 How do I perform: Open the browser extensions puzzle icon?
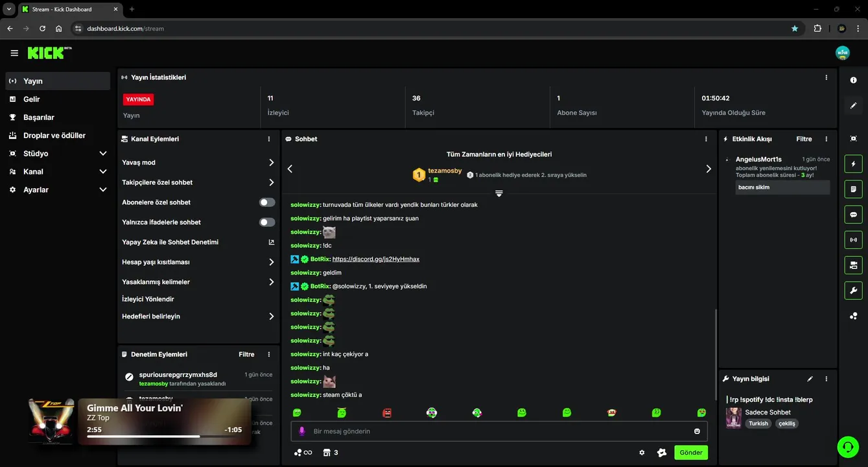pos(817,29)
